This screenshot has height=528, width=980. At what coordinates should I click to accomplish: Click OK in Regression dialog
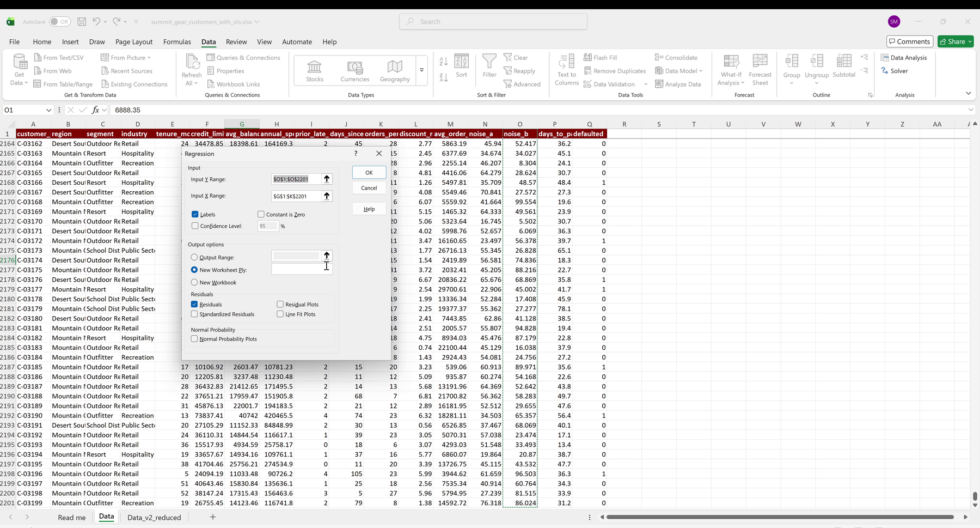[x=369, y=172]
